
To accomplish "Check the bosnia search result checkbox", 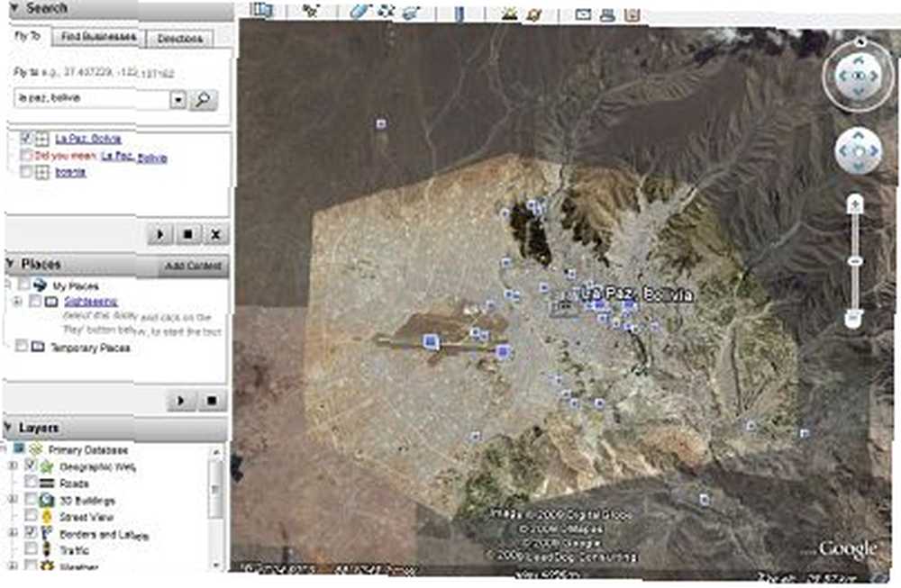I will [x=25, y=172].
